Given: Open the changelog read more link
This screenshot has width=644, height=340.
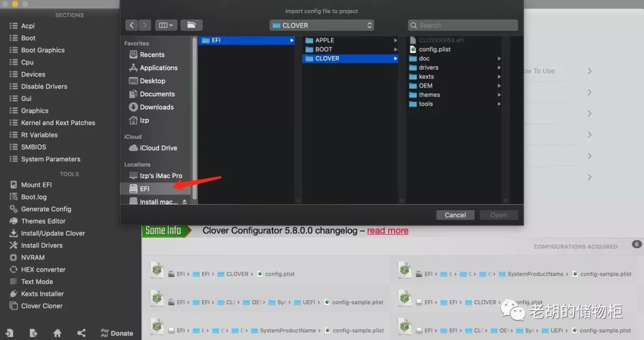Looking at the screenshot, I should 388,230.
